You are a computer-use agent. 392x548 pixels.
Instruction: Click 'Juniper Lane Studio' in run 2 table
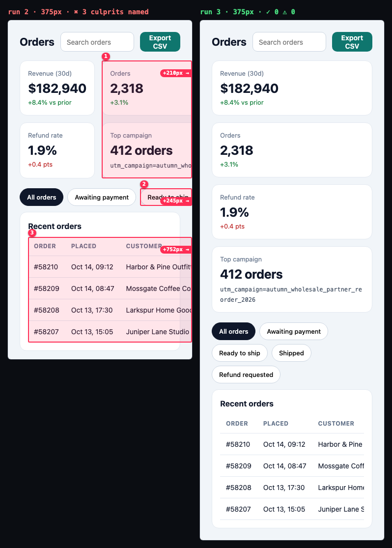158,332
